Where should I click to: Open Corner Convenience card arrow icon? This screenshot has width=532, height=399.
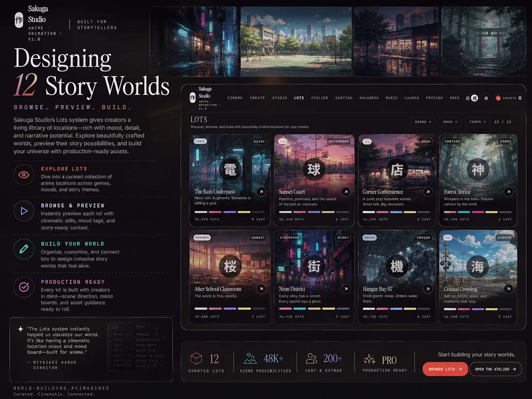[428, 192]
